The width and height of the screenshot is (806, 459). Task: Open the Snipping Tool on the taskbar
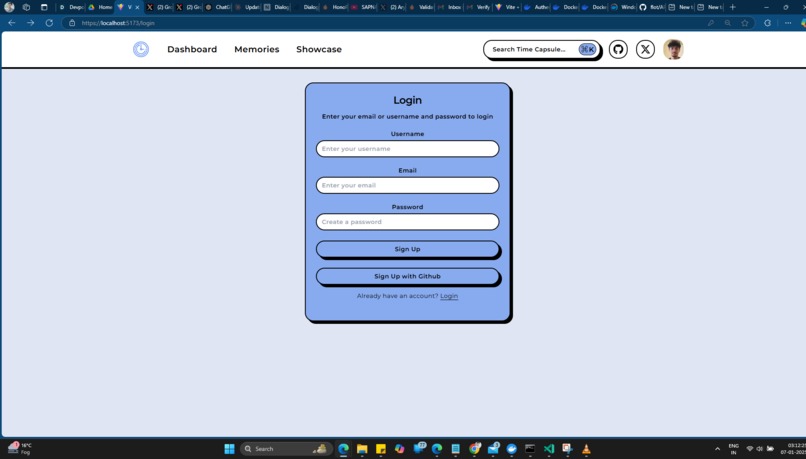pos(567,449)
